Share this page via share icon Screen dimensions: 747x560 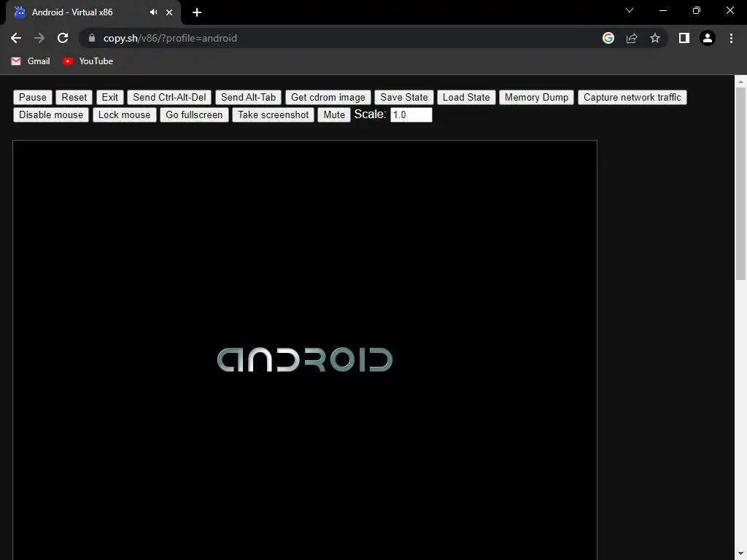coord(632,38)
